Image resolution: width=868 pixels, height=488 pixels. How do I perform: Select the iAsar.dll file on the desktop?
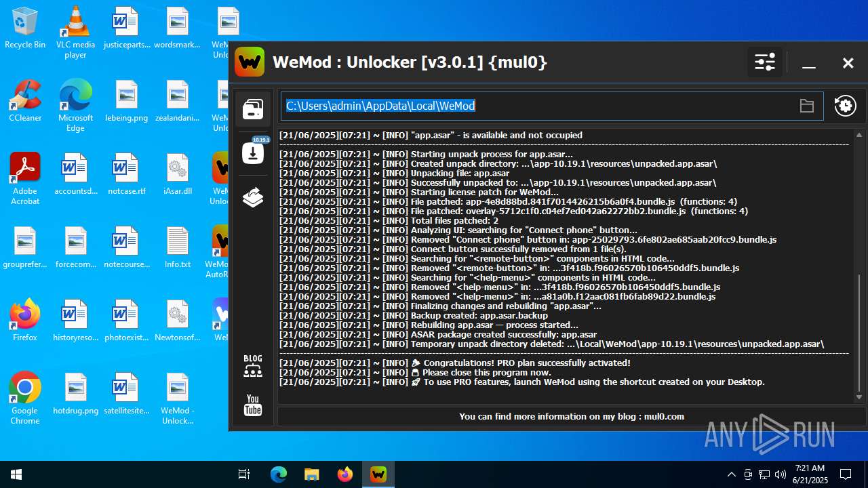pyautogui.click(x=177, y=174)
